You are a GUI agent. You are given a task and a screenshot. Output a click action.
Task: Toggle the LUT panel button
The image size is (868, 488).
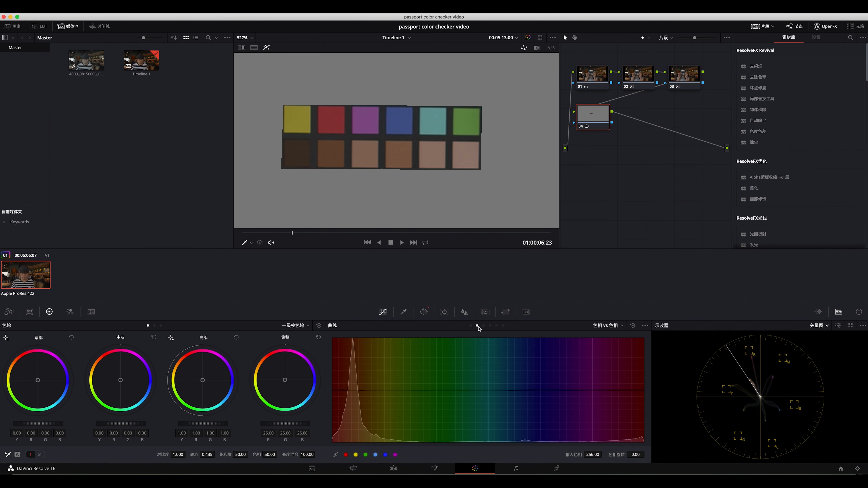[x=39, y=26]
